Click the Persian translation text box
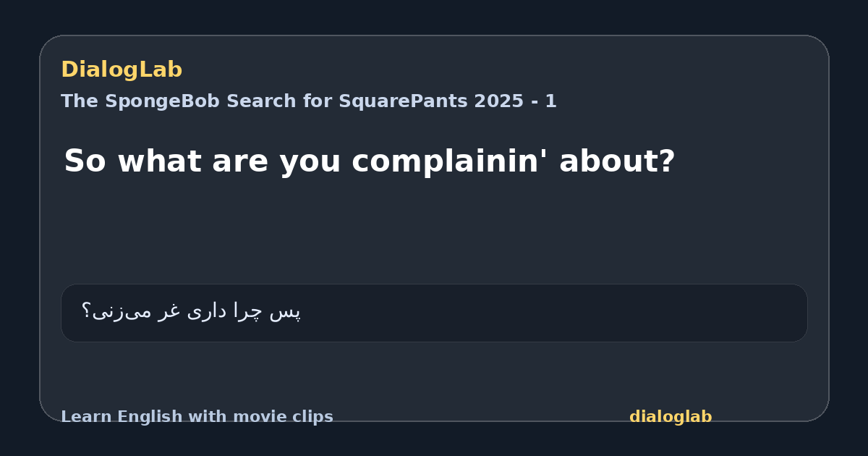868x456 pixels. (x=434, y=313)
